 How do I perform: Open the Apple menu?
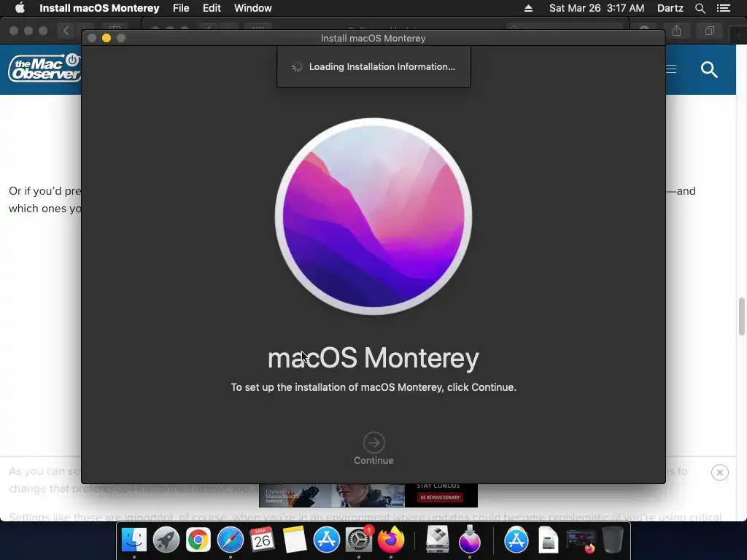(x=20, y=8)
